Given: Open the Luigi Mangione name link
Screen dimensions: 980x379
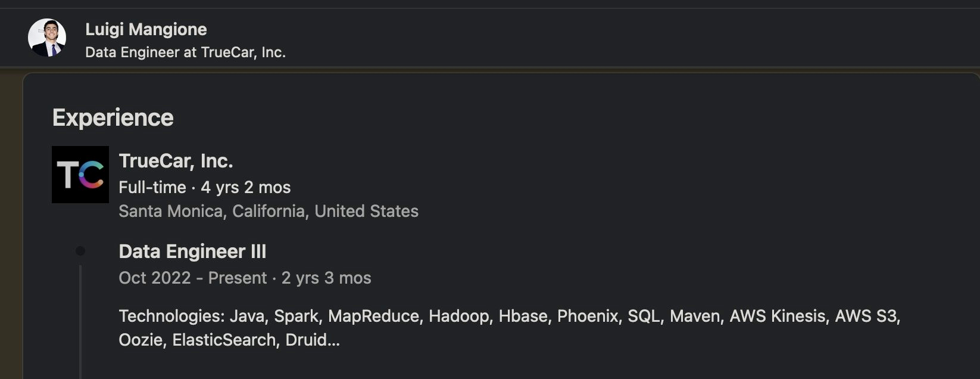Looking at the screenshot, I should tap(146, 29).
